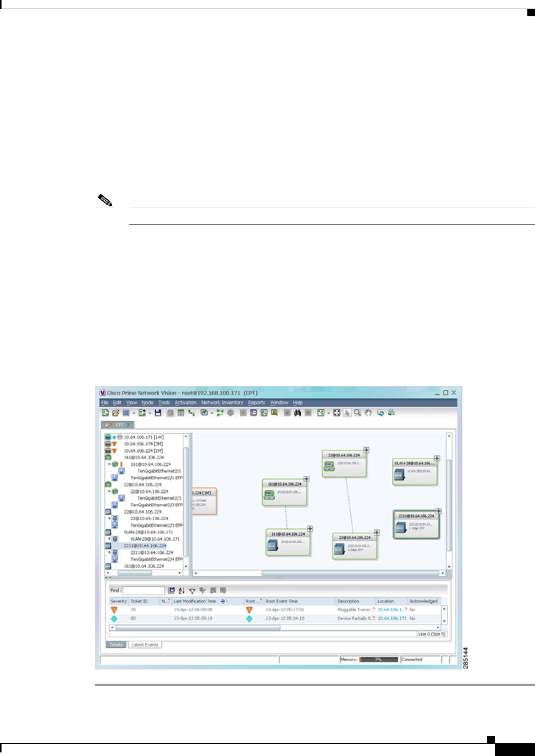The width and height of the screenshot is (535, 756).
Task: Close the CPT map tab
Action: pyautogui.click(x=129, y=425)
